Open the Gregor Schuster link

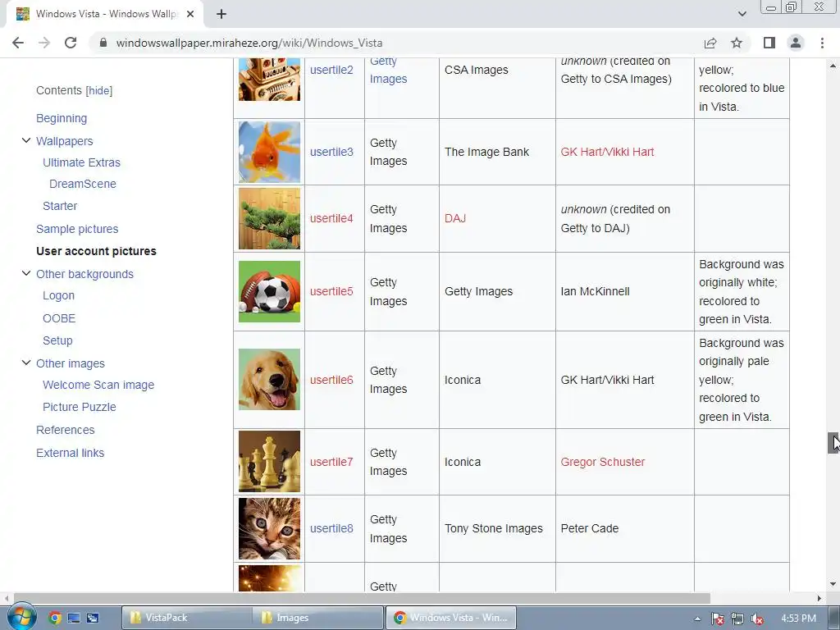pos(603,462)
